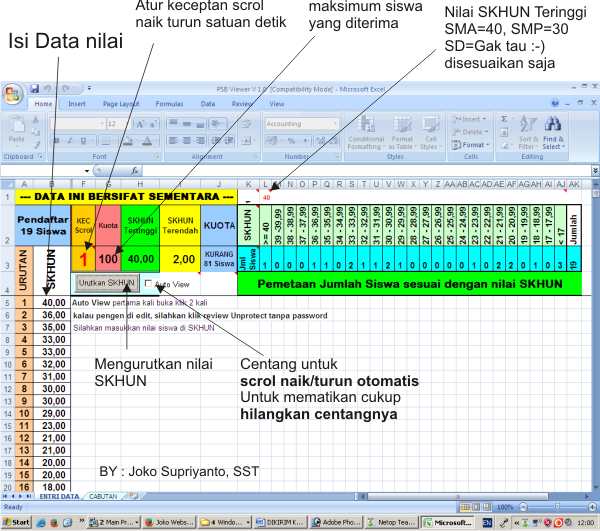Screen dimensions: 600x531
Task: Switch to the View ribbon tab
Action: pyautogui.click(x=276, y=104)
